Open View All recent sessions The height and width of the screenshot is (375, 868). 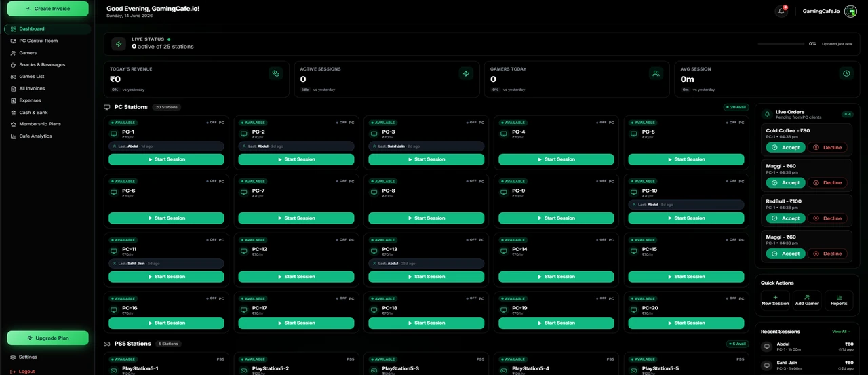coord(841,332)
